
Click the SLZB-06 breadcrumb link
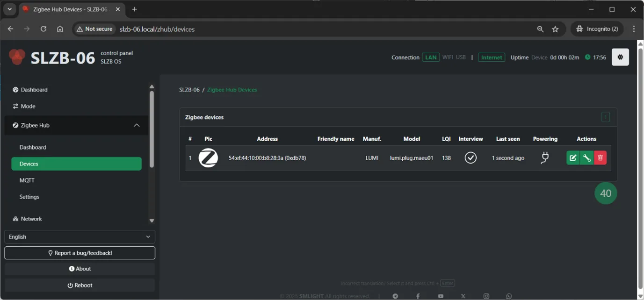pyautogui.click(x=189, y=90)
